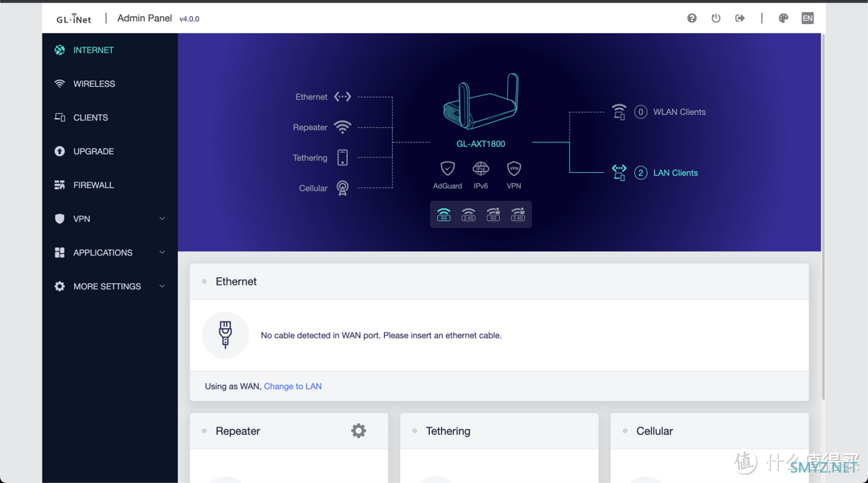Click the Repeater label in diagram
868x483 pixels.
(310, 127)
